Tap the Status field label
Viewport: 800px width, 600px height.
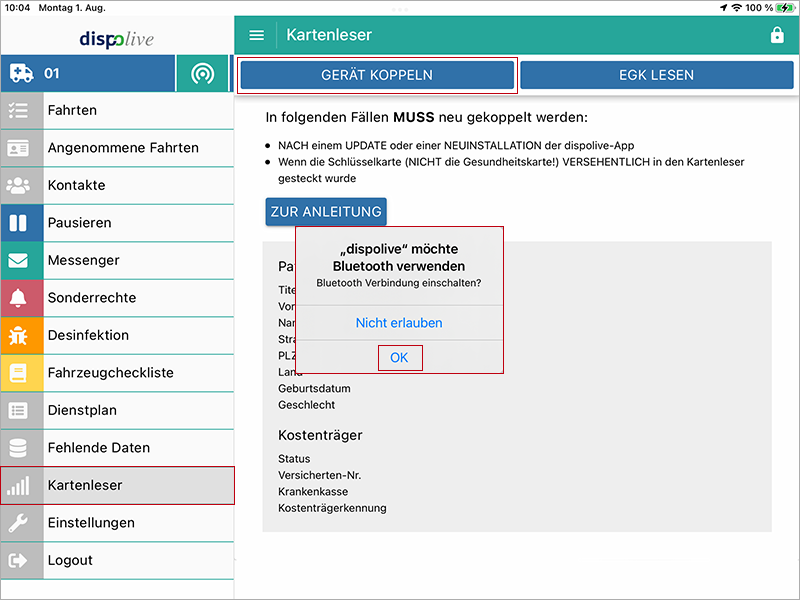tap(294, 459)
